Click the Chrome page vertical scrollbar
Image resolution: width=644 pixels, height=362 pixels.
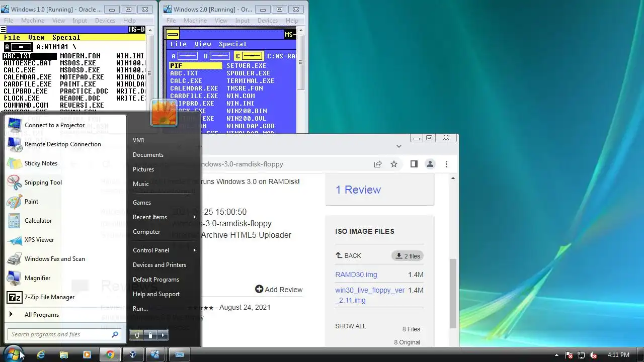(453, 293)
